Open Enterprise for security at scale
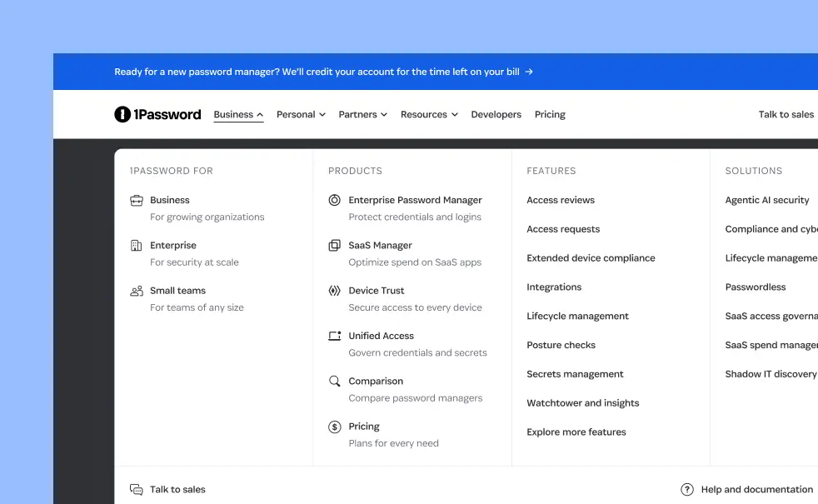The image size is (818, 504). 173,245
